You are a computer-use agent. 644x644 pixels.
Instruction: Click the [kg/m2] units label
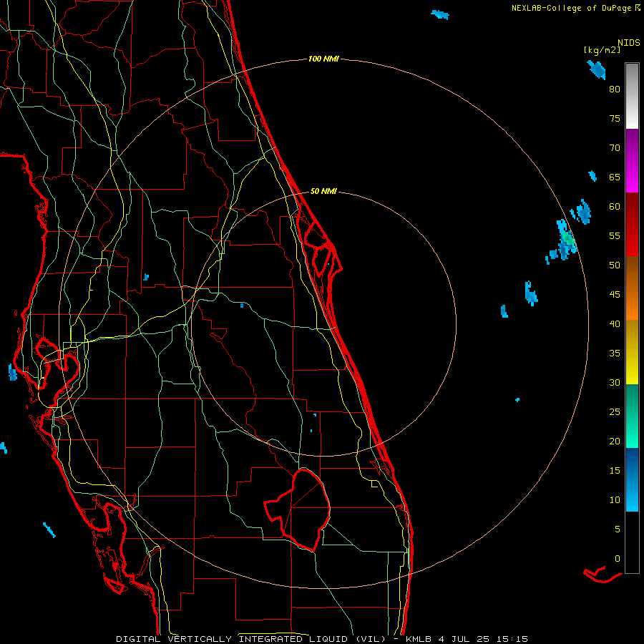[x=602, y=50]
